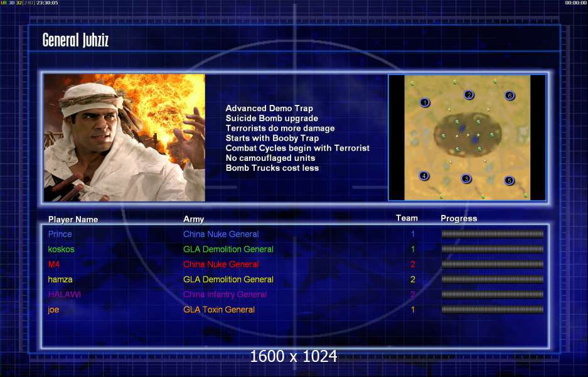The height and width of the screenshot is (377, 588).
Task: Click start position 3 on the minimap
Action: pyautogui.click(x=466, y=178)
